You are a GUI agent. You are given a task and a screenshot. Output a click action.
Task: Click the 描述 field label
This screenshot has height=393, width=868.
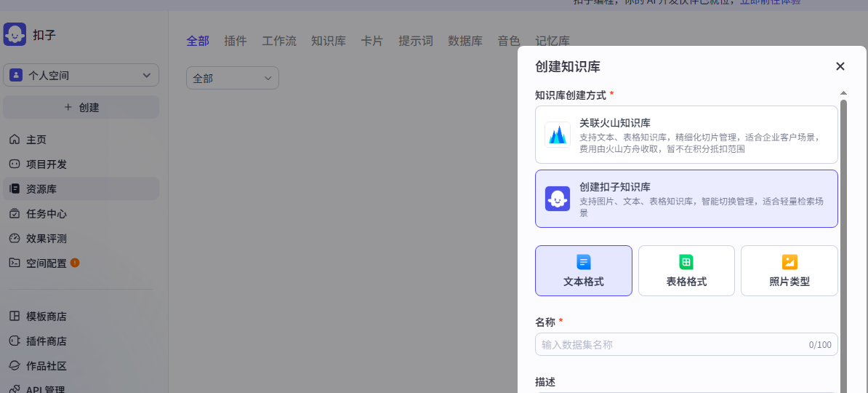545,382
